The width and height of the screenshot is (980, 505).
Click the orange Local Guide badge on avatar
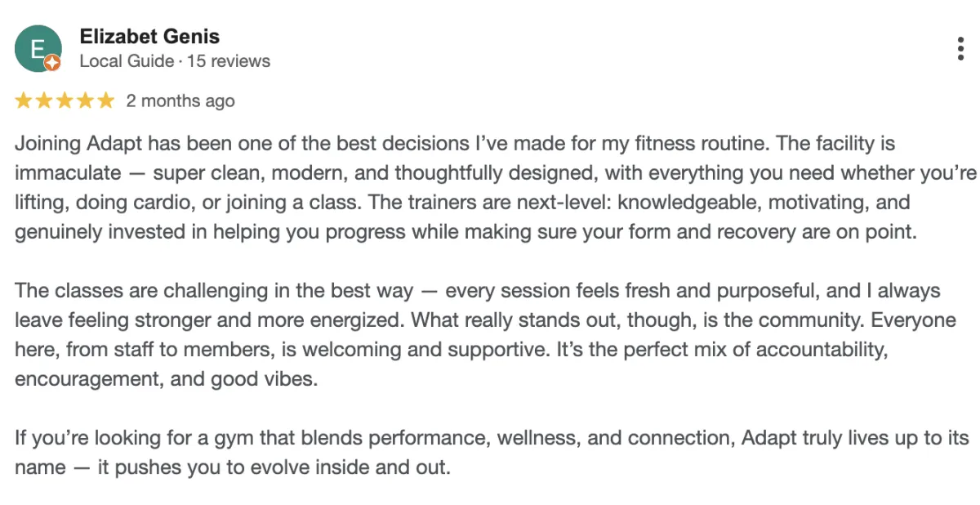[x=51, y=62]
